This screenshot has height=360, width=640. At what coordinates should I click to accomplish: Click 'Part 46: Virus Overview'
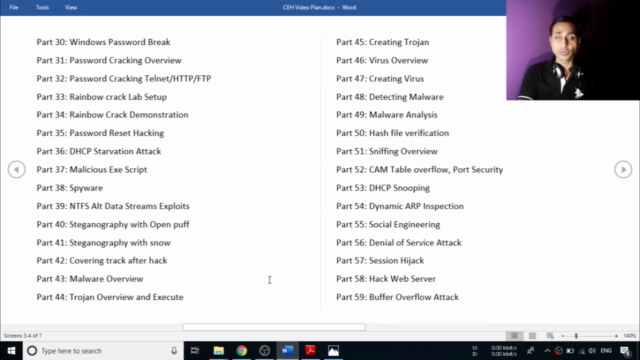(x=382, y=60)
